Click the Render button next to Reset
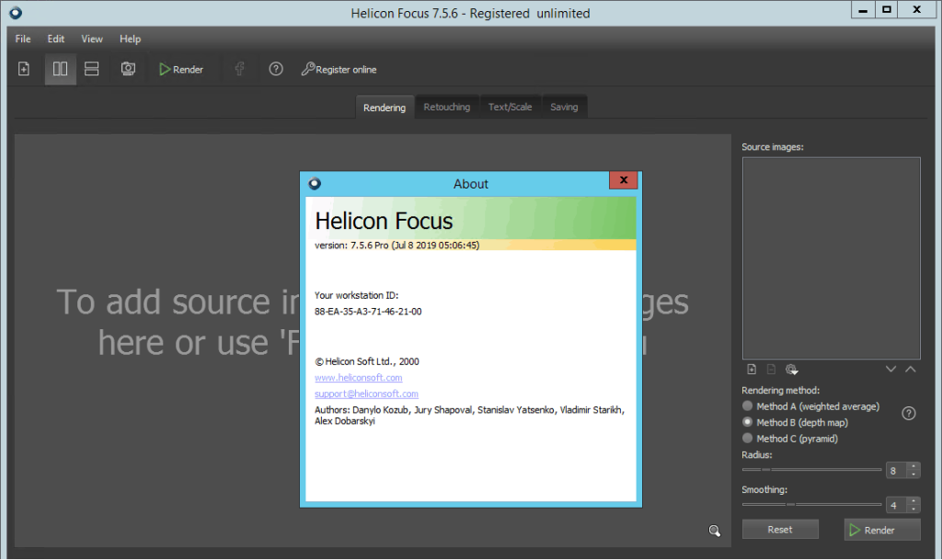This screenshot has width=942, height=560. coord(882,530)
